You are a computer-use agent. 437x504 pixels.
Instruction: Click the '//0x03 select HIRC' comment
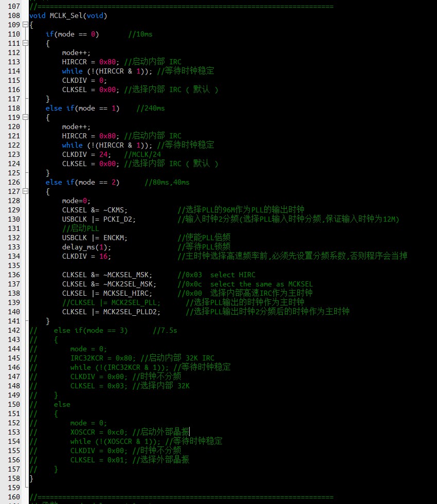(x=216, y=275)
